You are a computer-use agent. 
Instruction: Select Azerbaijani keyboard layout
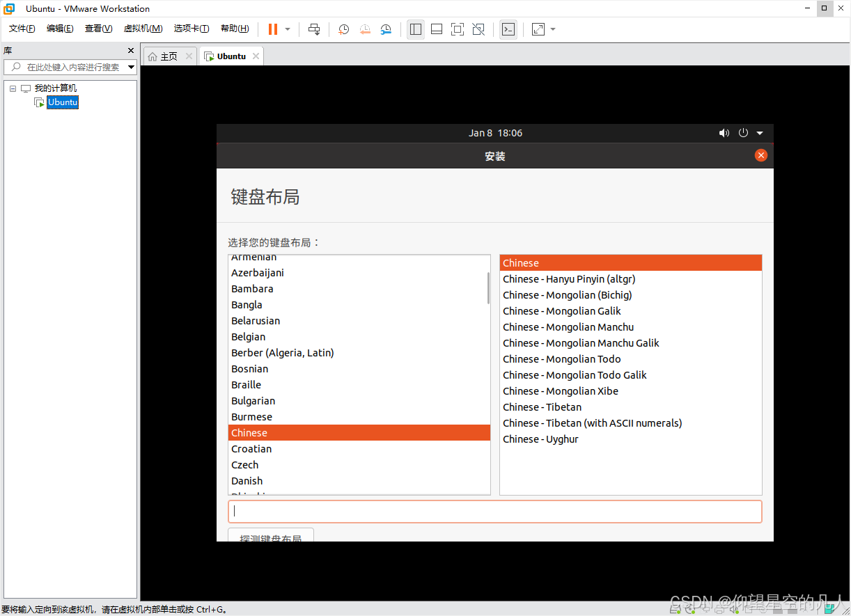point(359,273)
